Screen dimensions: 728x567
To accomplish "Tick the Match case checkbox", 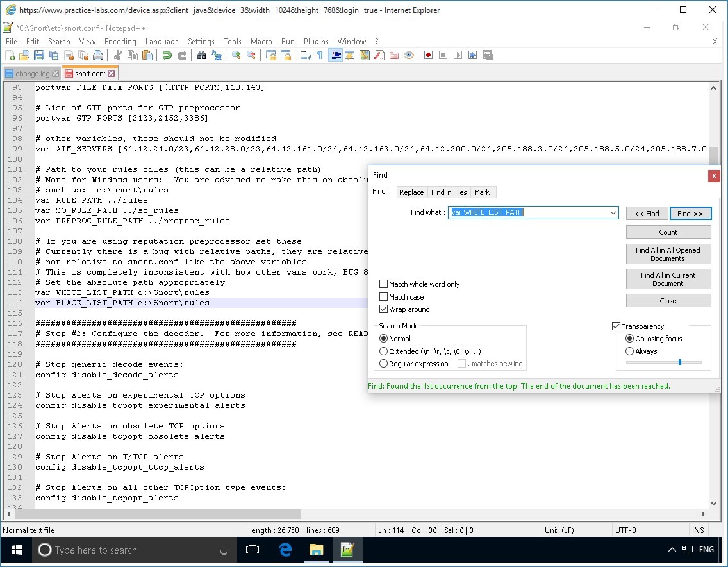I will pyautogui.click(x=384, y=297).
